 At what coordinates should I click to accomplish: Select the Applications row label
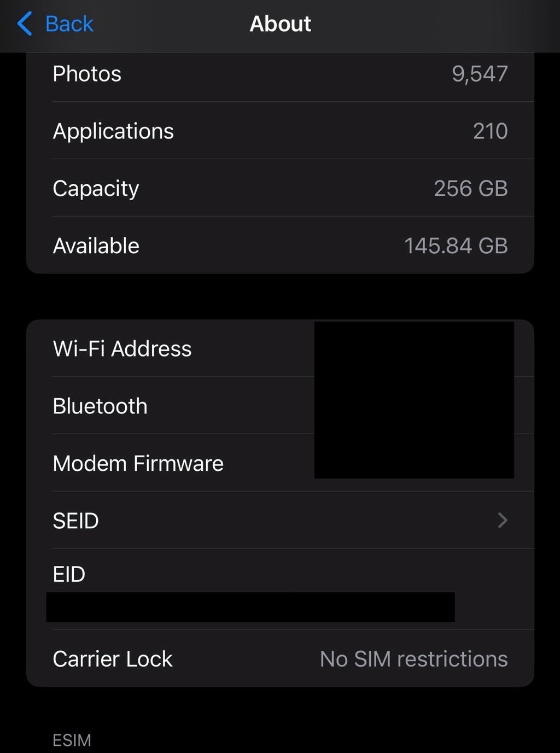113,131
